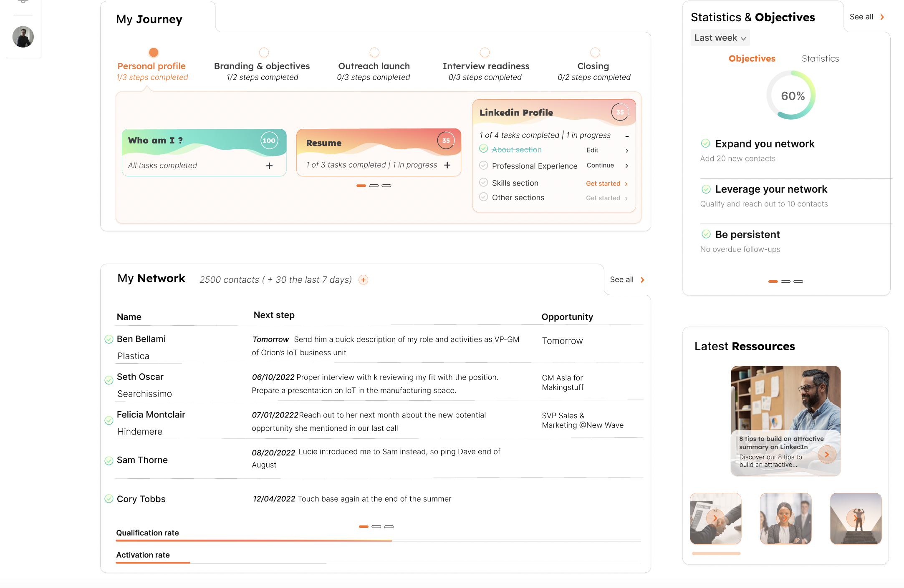Viewport: 904px width, 588px height.
Task: Click the check icon next to Be persistent
Action: tap(706, 234)
